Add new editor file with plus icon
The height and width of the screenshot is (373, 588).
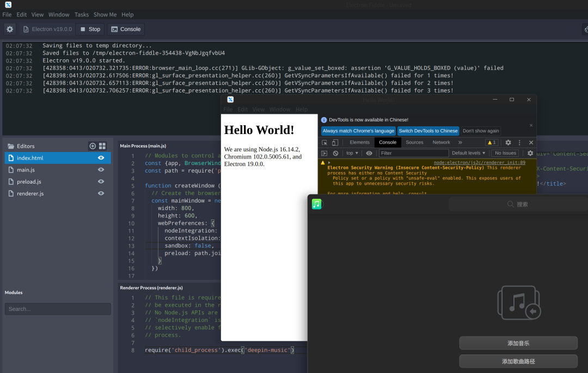93,146
